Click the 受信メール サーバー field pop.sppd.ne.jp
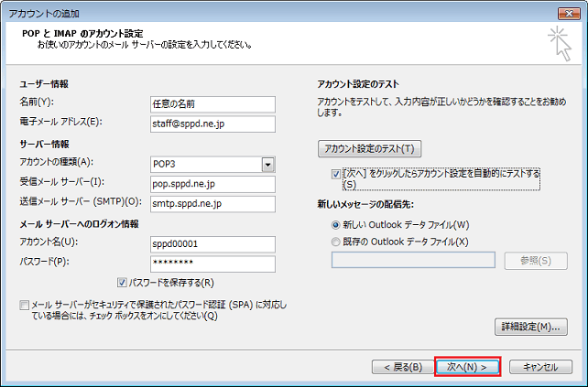Viewport: 588px width, 387px height. [212, 184]
